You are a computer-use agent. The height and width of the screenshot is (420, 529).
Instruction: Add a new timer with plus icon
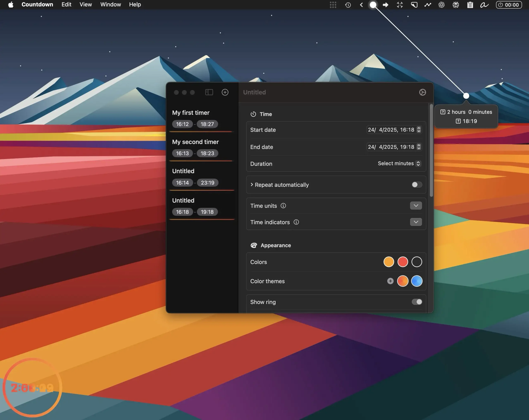(x=225, y=92)
